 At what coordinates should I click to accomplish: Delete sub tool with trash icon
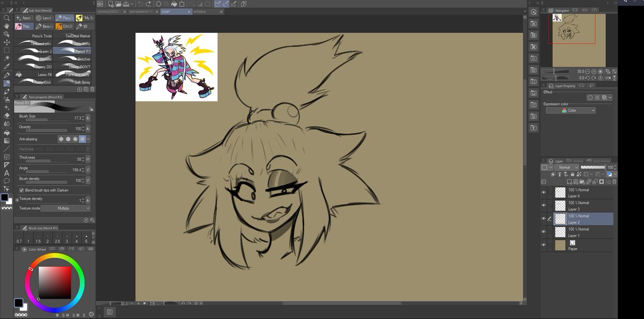92,89
